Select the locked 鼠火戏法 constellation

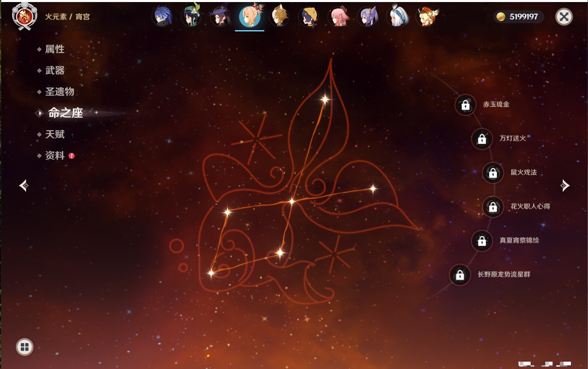click(493, 173)
